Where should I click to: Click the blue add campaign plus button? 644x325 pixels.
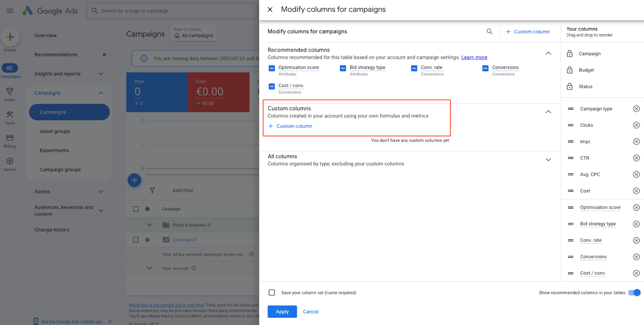[134, 180]
